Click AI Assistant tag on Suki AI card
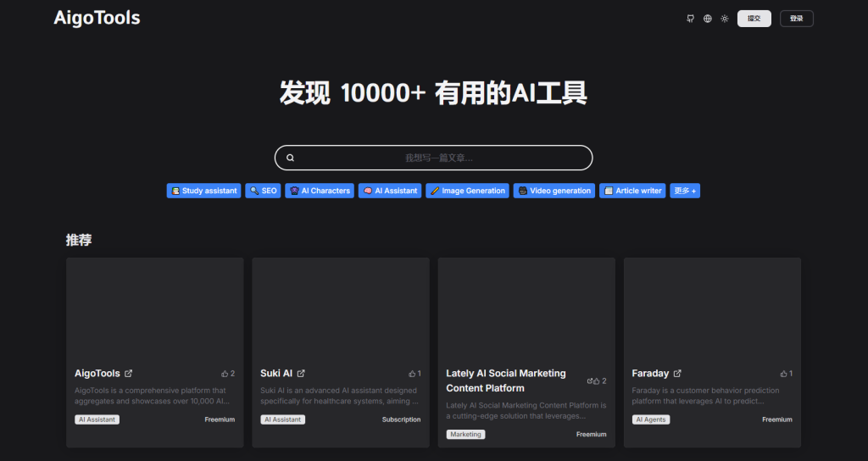Image resolution: width=868 pixels, height=461 pixels. click(x=283, y=419)
